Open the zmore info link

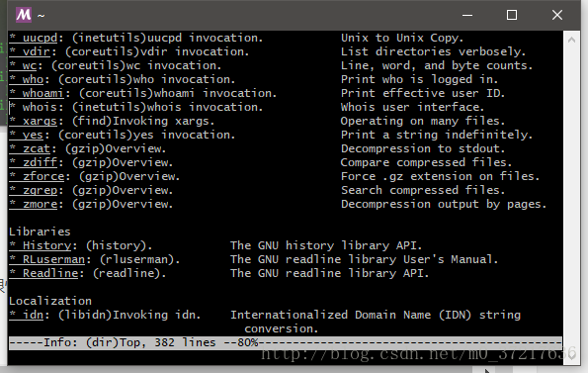[34, 205]
